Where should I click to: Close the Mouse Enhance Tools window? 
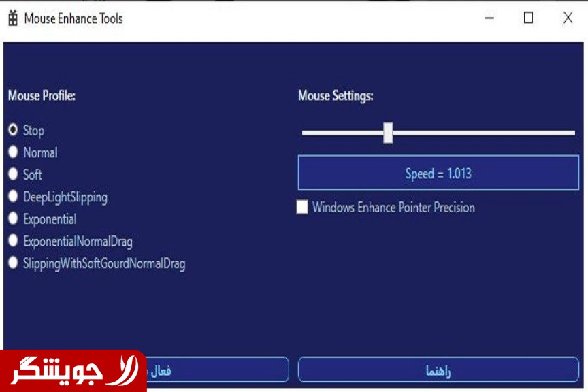[568, 18]
